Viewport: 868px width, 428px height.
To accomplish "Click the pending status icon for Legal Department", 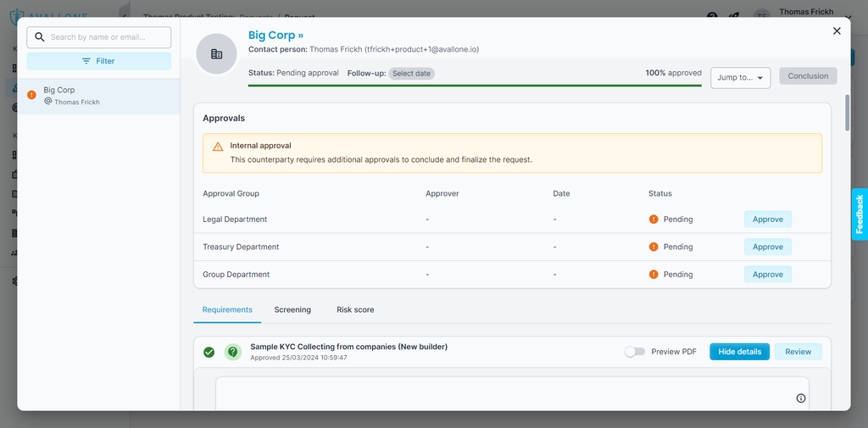I will pyautogui.click(x=654, y=220).
